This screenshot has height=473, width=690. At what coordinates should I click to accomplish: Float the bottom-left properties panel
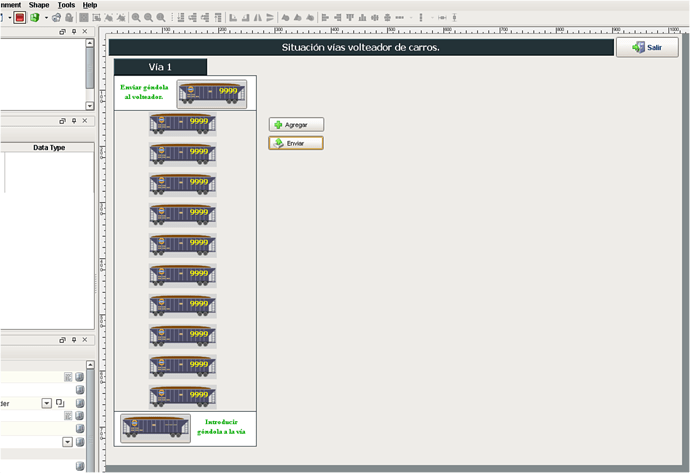tap(61, 342)
